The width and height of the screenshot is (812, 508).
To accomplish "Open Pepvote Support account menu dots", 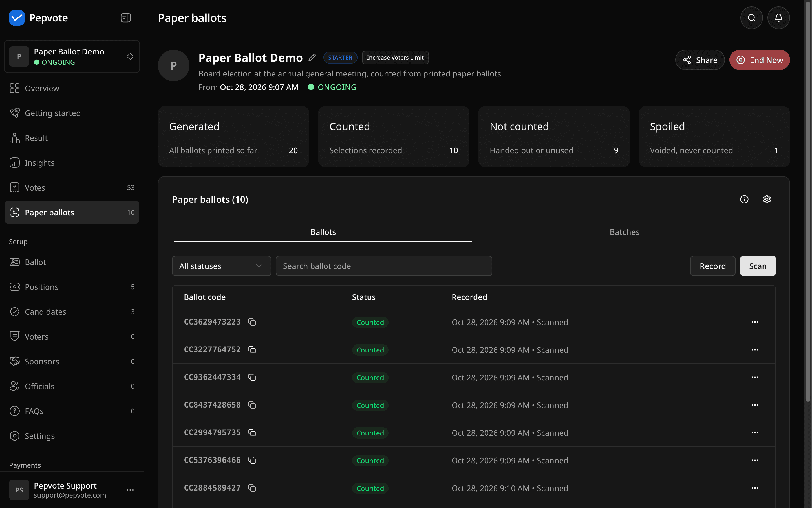I will click(130, 490).
